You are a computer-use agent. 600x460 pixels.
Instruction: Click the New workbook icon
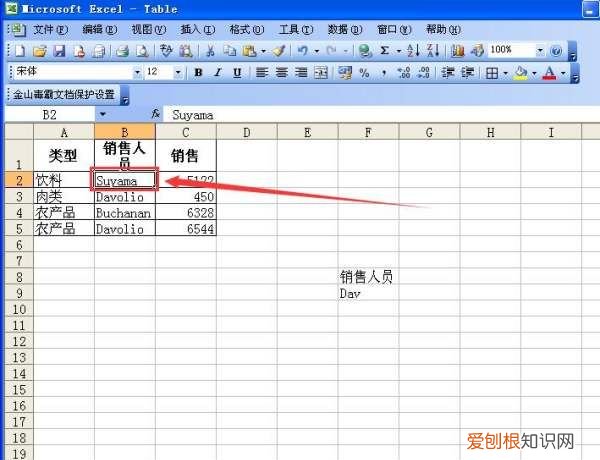coord(20,51)
